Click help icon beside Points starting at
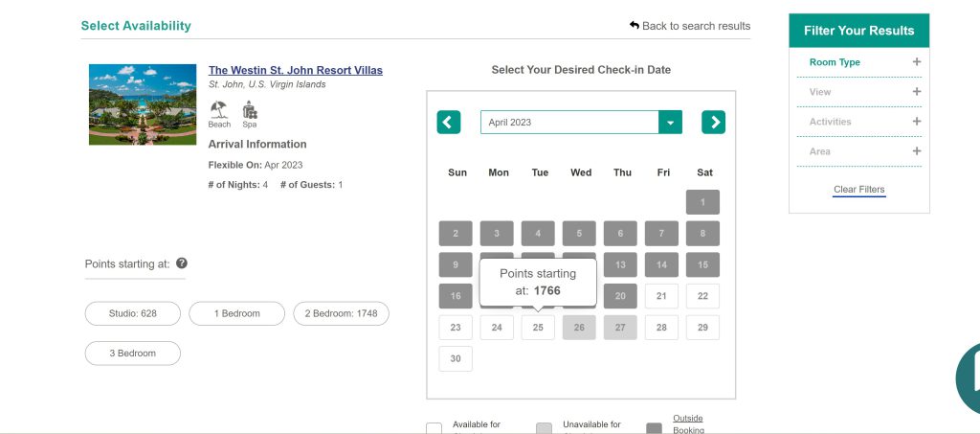 [182, 263]
